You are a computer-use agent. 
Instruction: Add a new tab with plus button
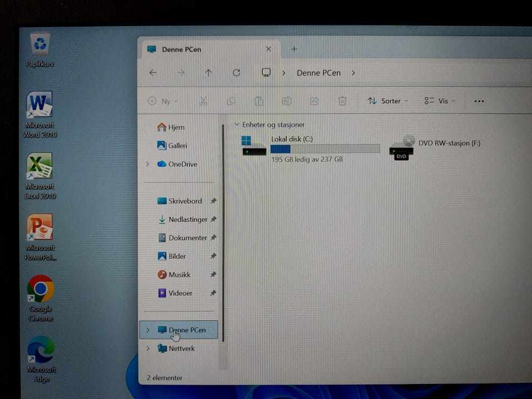pos(294,49)
